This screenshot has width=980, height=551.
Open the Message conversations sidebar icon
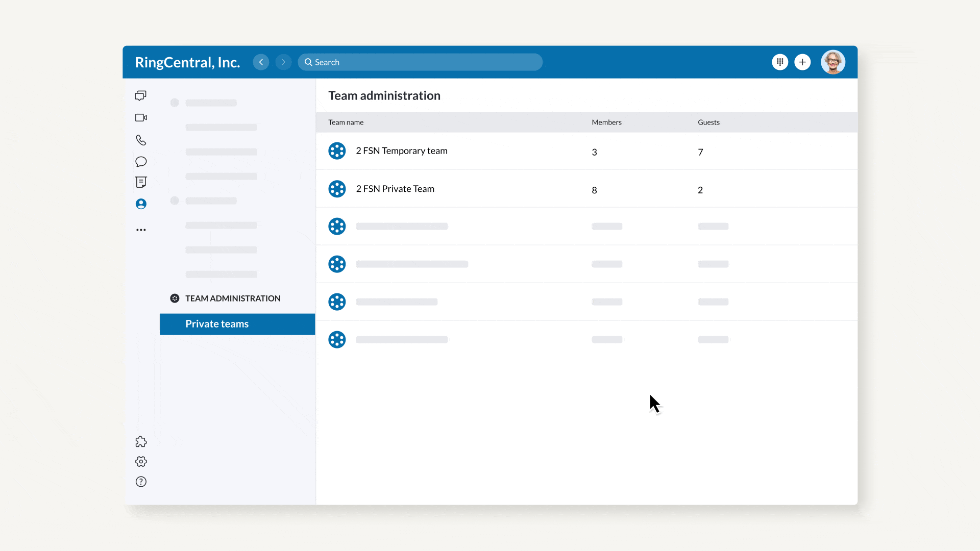tap(140, 95)
